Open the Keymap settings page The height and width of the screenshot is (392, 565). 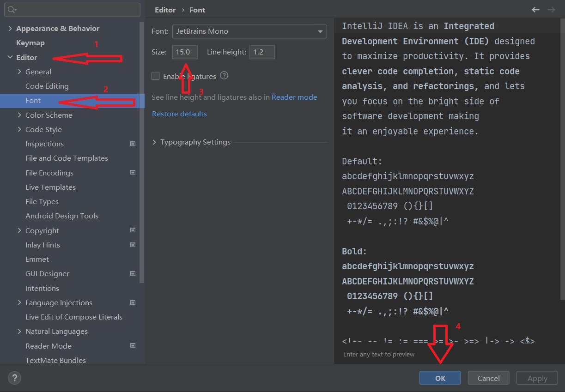tap(30, 43)
